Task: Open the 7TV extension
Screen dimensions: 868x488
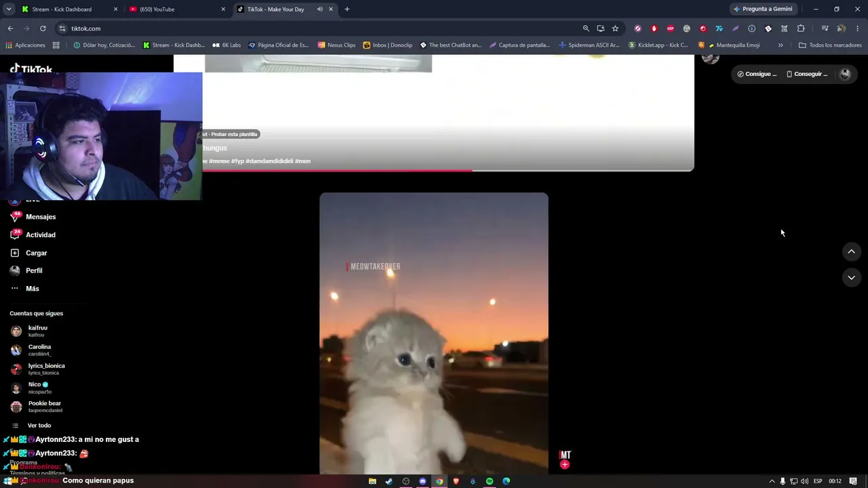Action: click(719, 28)
